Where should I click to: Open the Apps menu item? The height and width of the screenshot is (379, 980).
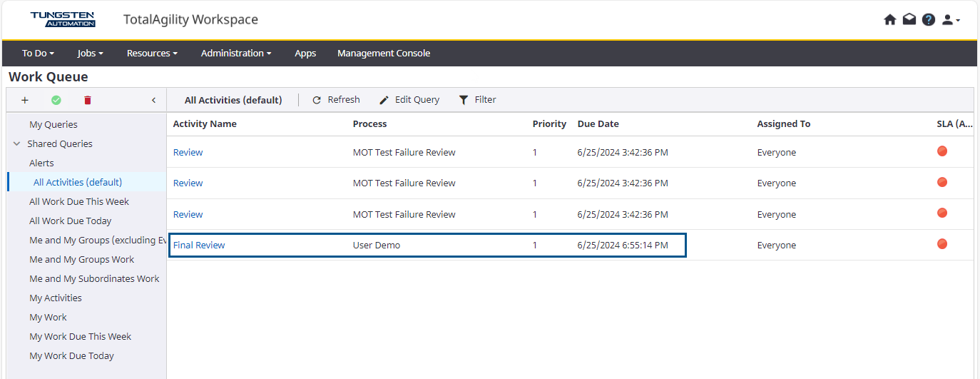click(x=305, y=53)
